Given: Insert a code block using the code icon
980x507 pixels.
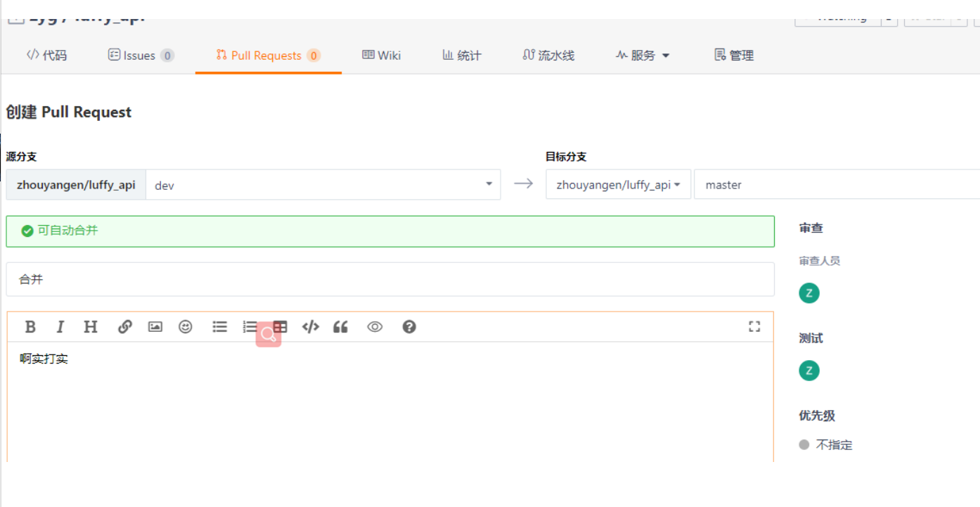Looking at the screenshot, I should pyautogui.click(x=311, y=326).
